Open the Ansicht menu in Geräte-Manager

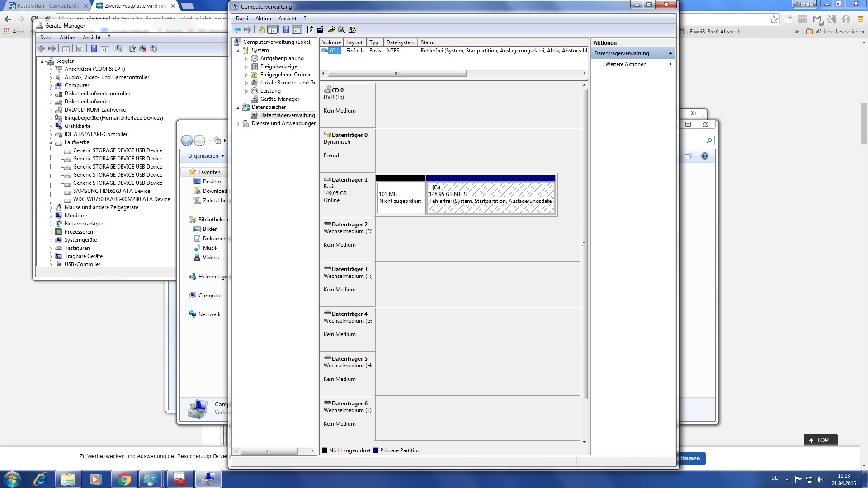click(x=91, y=38)
